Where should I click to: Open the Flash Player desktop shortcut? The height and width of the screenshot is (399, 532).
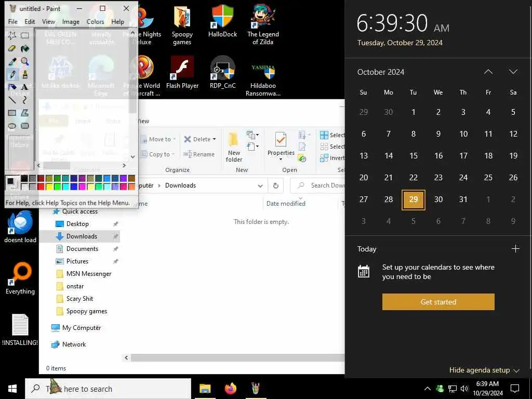pyautogui.click(x=182, y=73)
